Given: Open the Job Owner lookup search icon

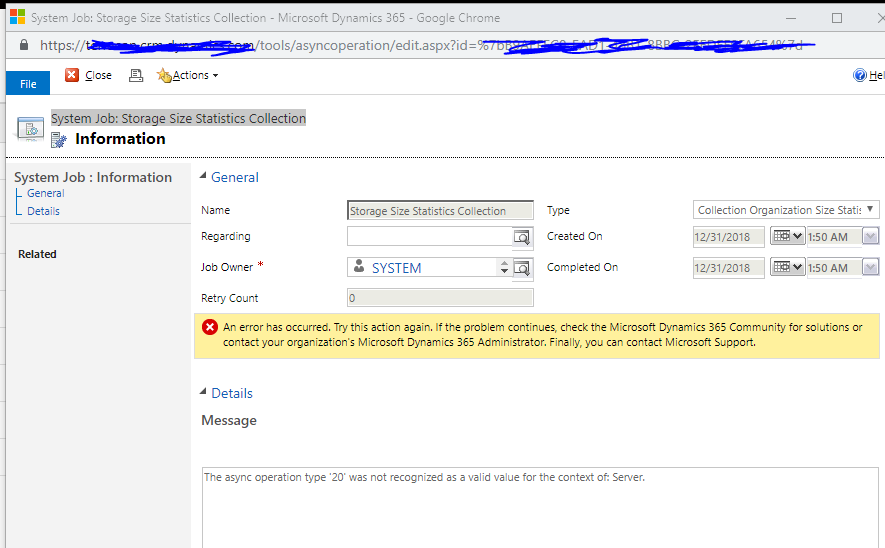Looking at the screenshot, I should click(x=523, y=268).
